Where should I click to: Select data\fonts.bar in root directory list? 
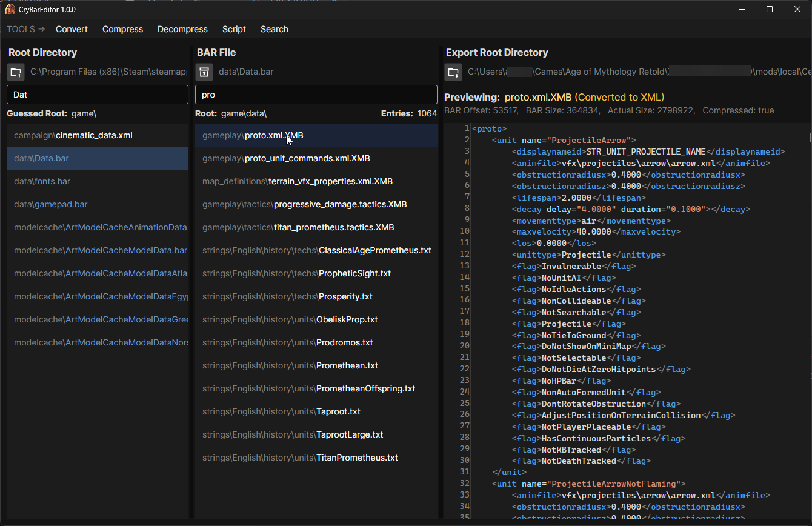[x=42, y=181]
